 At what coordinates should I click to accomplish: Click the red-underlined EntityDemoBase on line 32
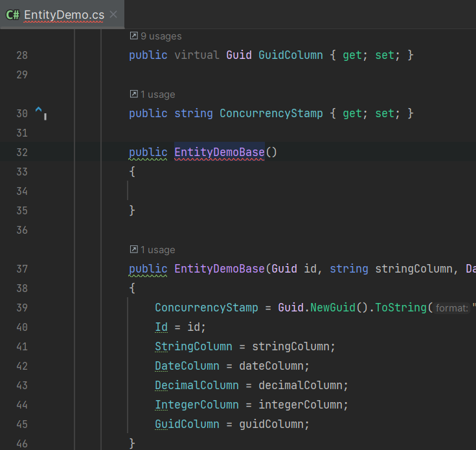219,152
